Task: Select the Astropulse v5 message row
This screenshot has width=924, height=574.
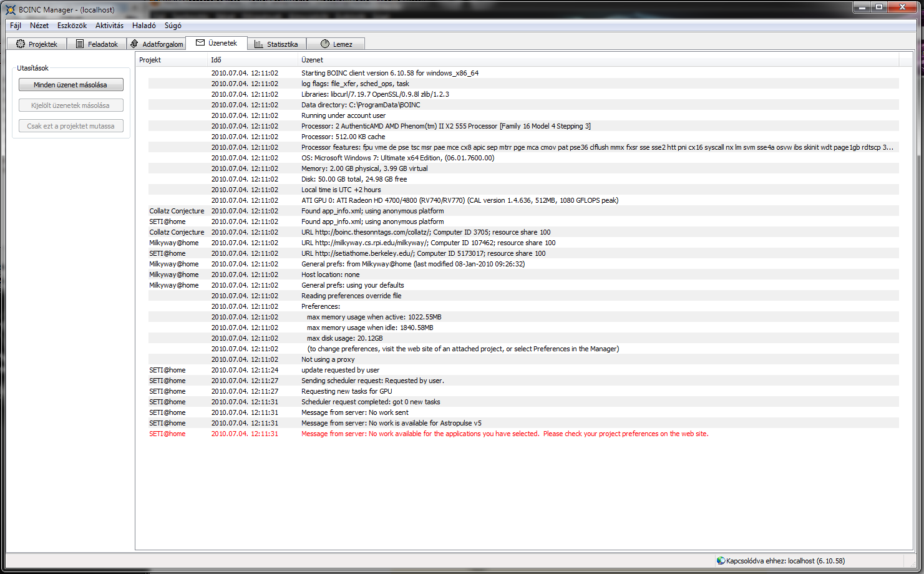Action: 523,423
